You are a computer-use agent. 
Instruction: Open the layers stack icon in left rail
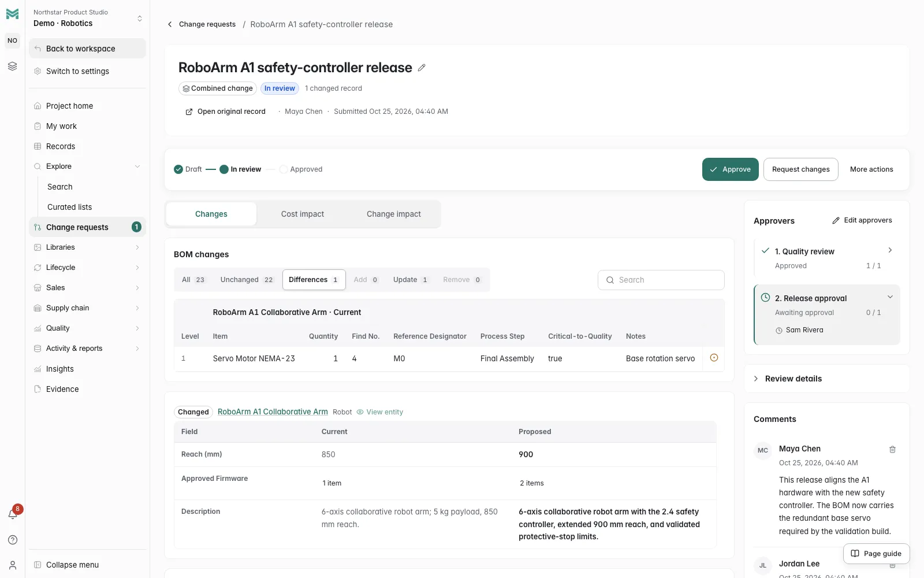(12, 66)
